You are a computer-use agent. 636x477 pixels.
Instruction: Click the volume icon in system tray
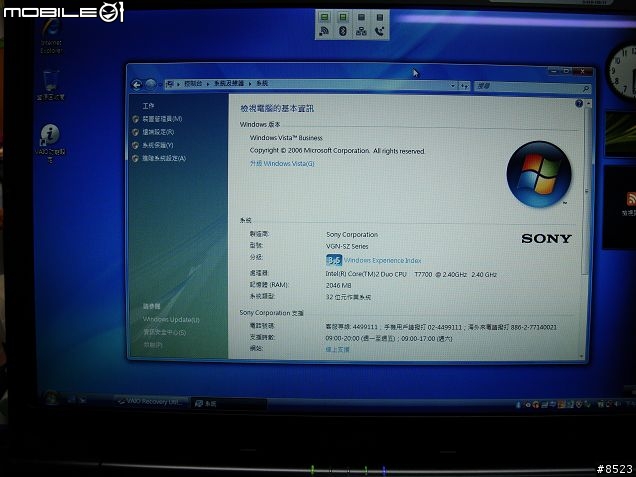click(617, 404)
